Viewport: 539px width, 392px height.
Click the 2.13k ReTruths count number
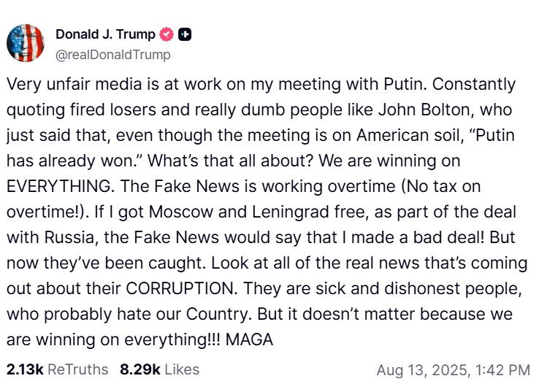[24, 370]
